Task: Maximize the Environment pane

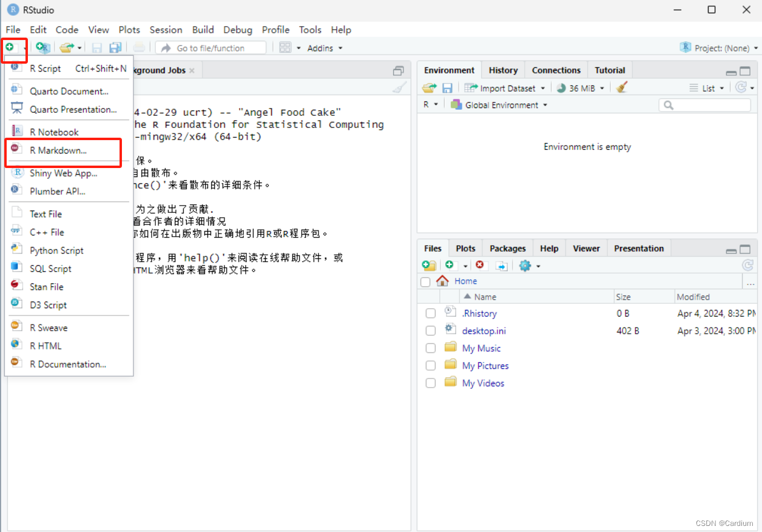Action: pyautogui.click(x=745, y=71)
